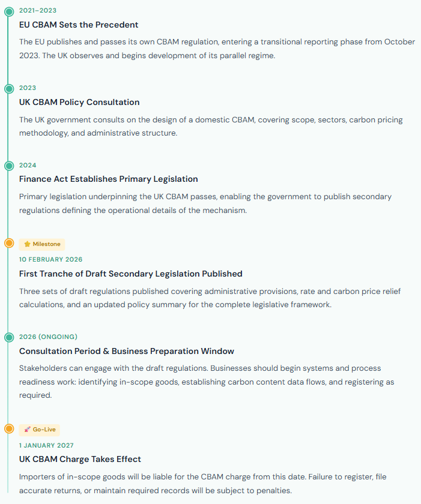
Task: Click the timeline dot next to the Finance Act entry
Action: [9, 166]
